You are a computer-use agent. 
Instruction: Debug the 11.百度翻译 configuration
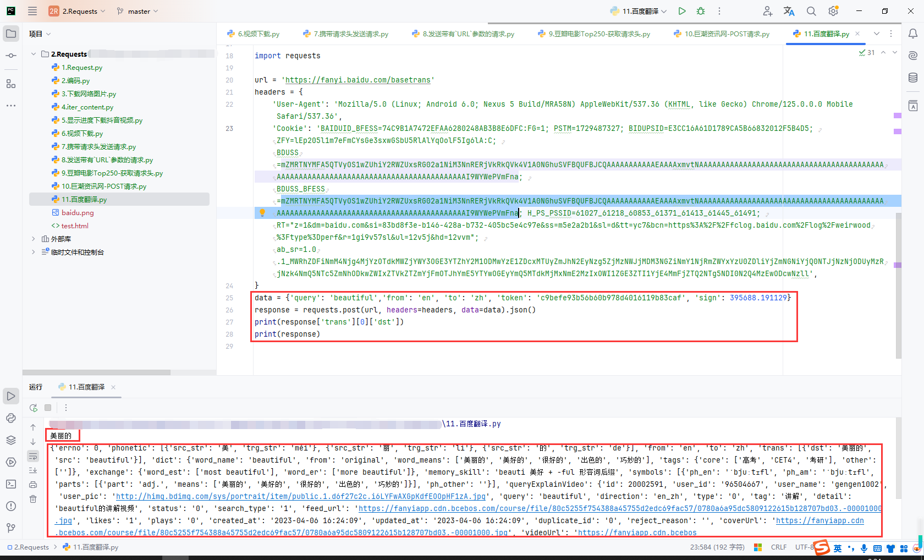(701, 11)
